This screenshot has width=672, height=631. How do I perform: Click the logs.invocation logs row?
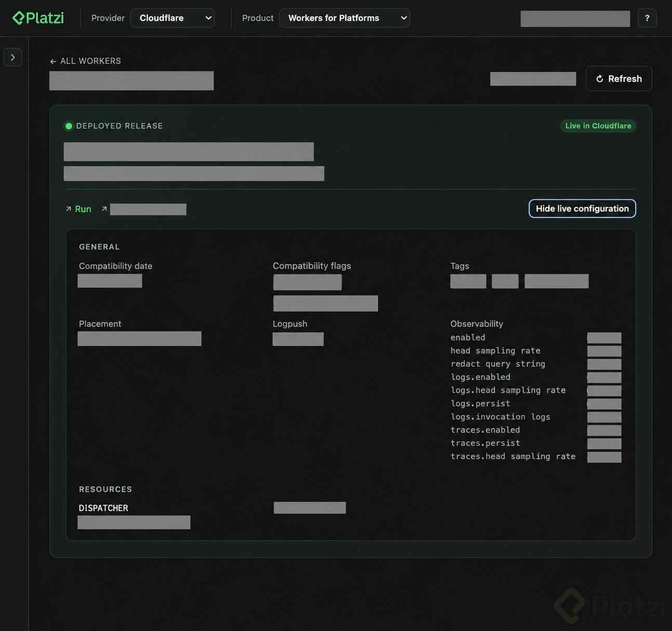click(535, 417)
